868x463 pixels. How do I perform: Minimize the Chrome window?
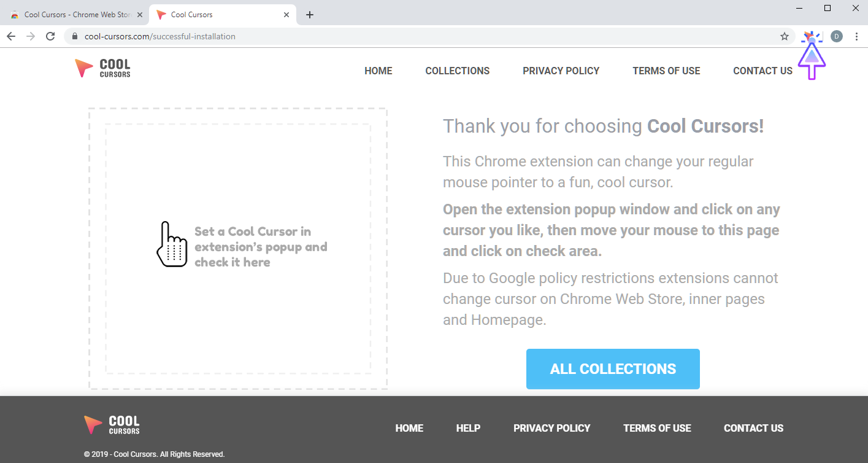tap(799, 8)
